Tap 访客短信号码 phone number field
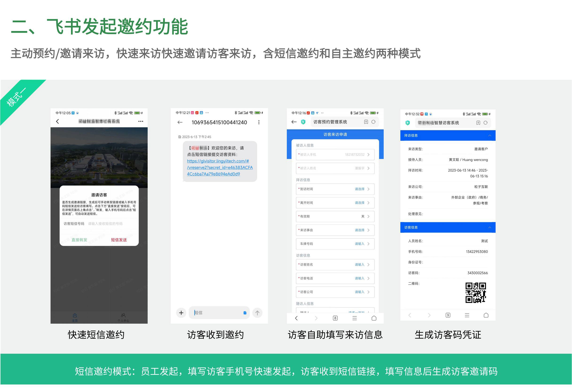Screen dimensions: 572x392 [105, 224]
